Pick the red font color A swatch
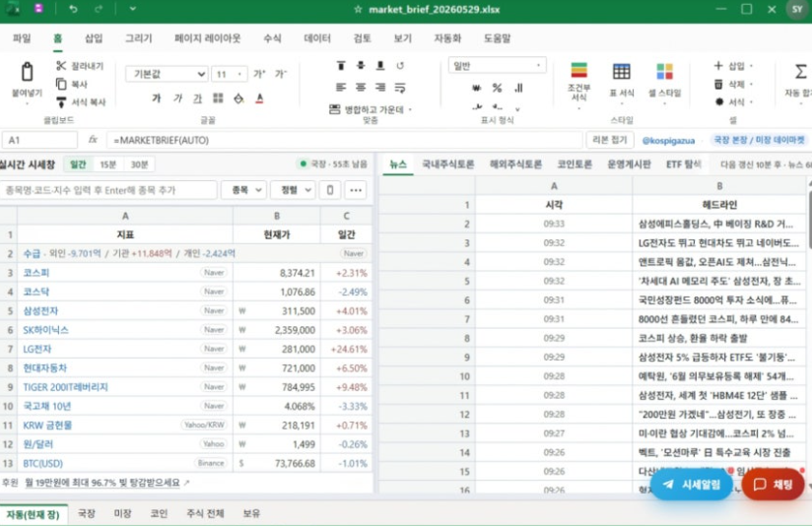 [x=259, y=98]
